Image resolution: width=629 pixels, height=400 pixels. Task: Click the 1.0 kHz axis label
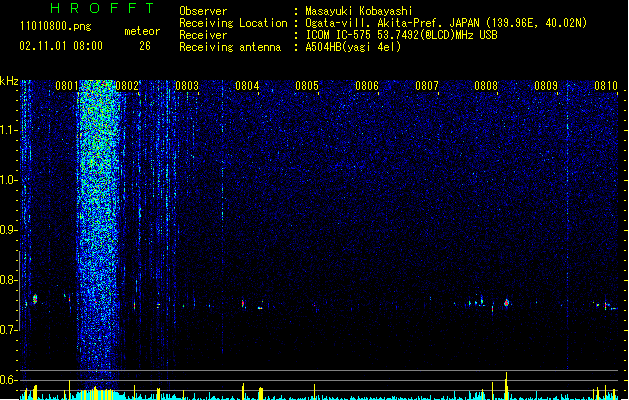point(8,180)
